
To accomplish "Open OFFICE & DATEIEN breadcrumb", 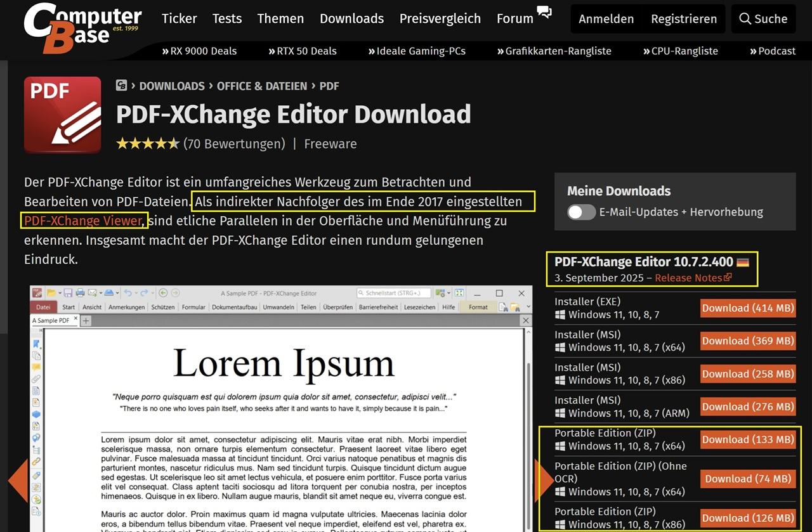I will pos(262,86).
